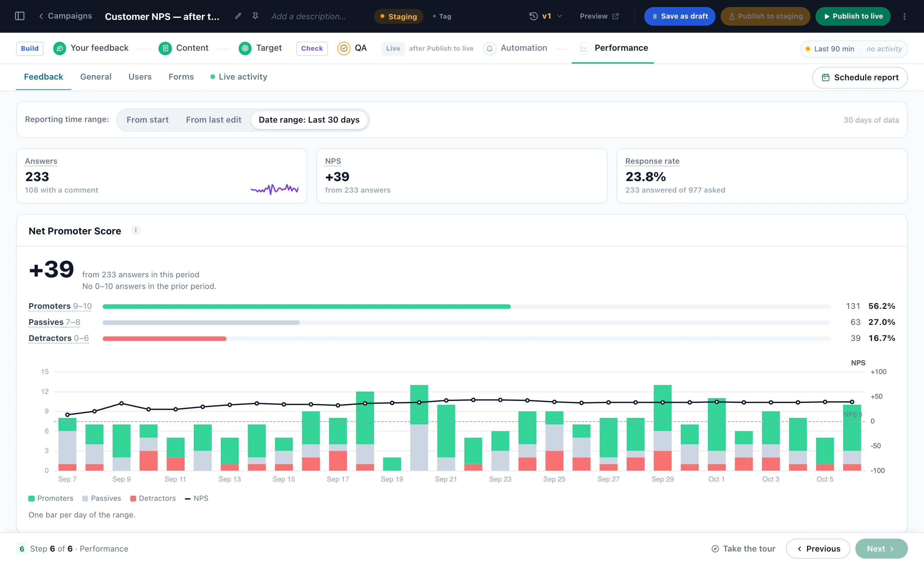Open the Preview external link

tap(599, 16)
